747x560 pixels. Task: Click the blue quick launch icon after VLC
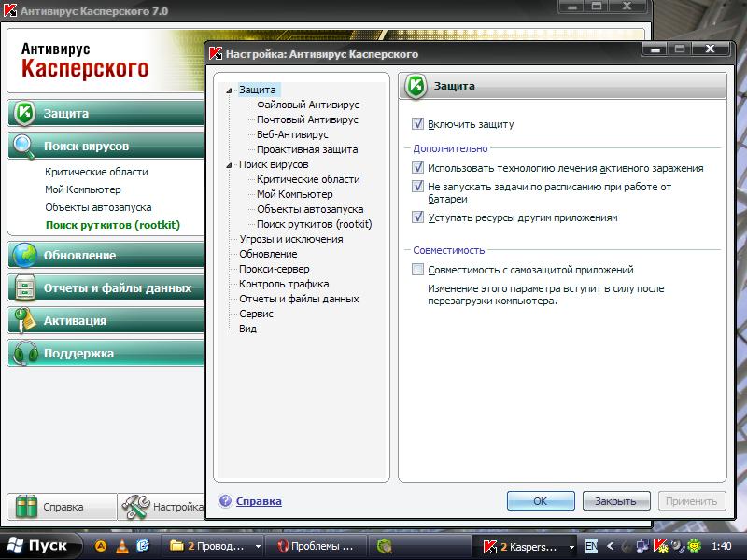click(x=143, y=545)
